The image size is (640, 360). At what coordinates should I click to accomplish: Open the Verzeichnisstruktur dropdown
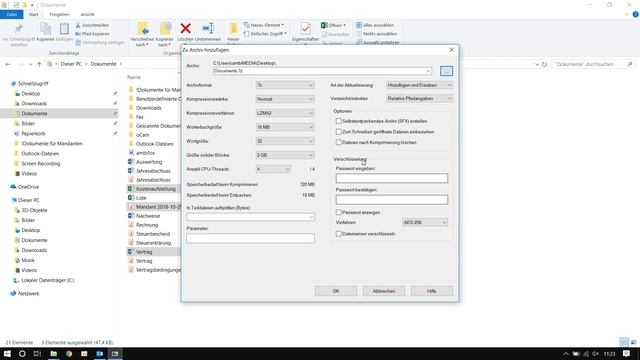(x=419, y=98)
